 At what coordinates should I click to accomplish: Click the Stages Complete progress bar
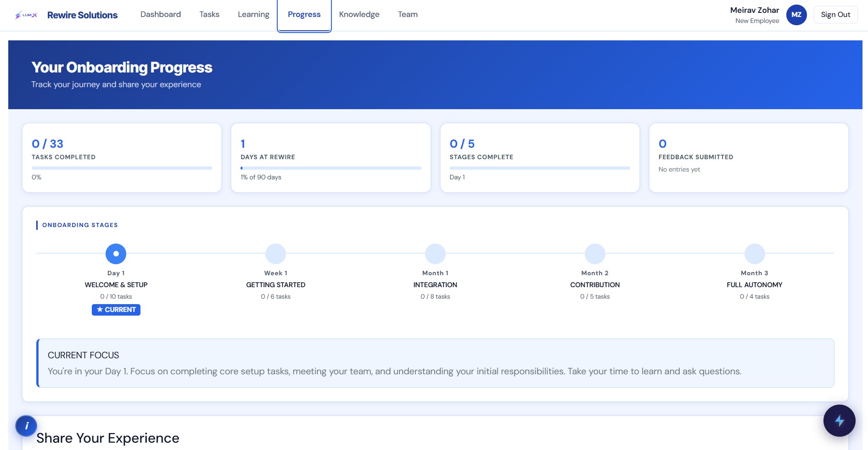pos(540,168)
